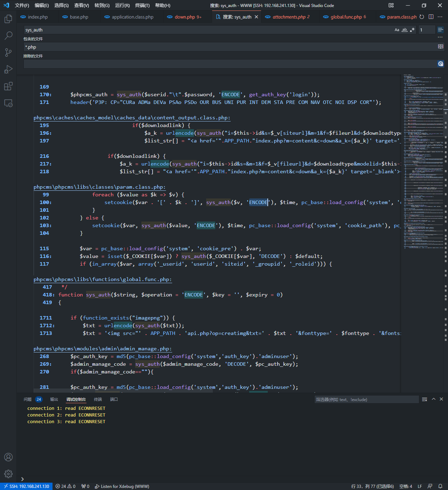The width and height of the screenshot is (448, 490).
Task: Toggle Use Regular Expression option
Action: (412, 30)
